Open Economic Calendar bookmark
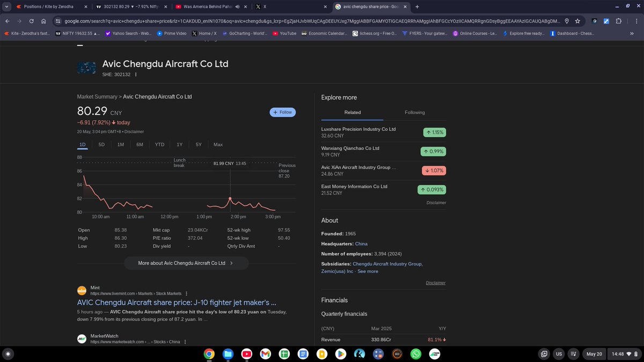Screen dimensions: 644x362 pos(324,33)
